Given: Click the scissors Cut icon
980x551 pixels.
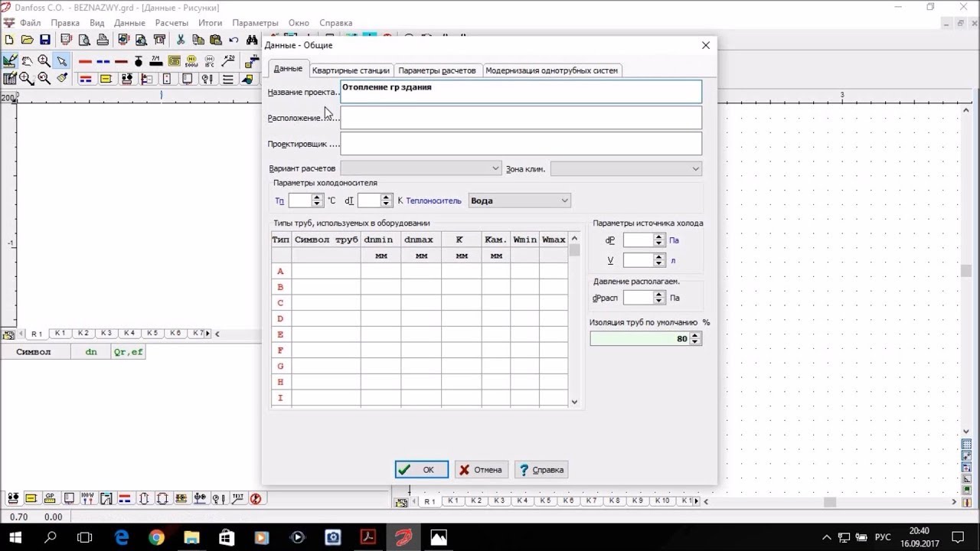Looking at the screenshot, I should click(181, 40).
